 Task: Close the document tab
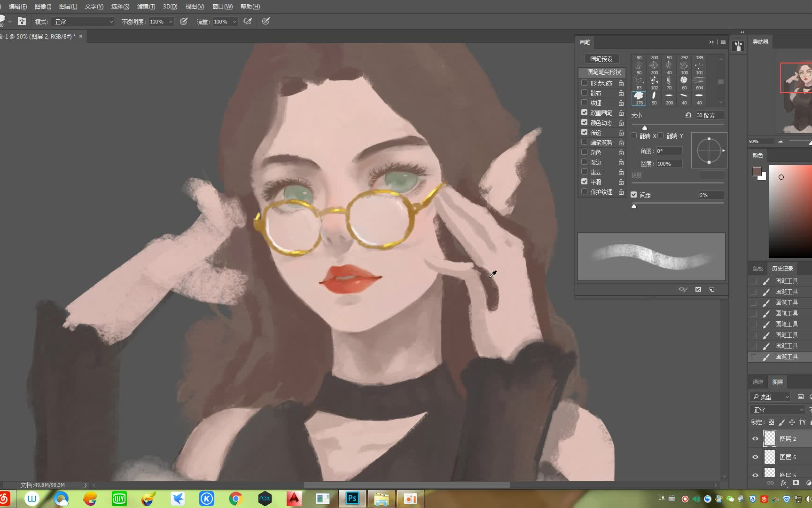(x=81, y=36)
